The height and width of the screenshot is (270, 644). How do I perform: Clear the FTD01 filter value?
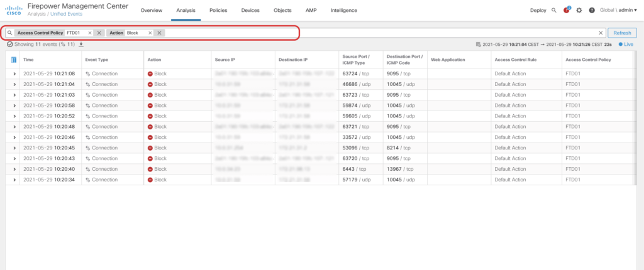pyautogui.click(x=90, y=33)
